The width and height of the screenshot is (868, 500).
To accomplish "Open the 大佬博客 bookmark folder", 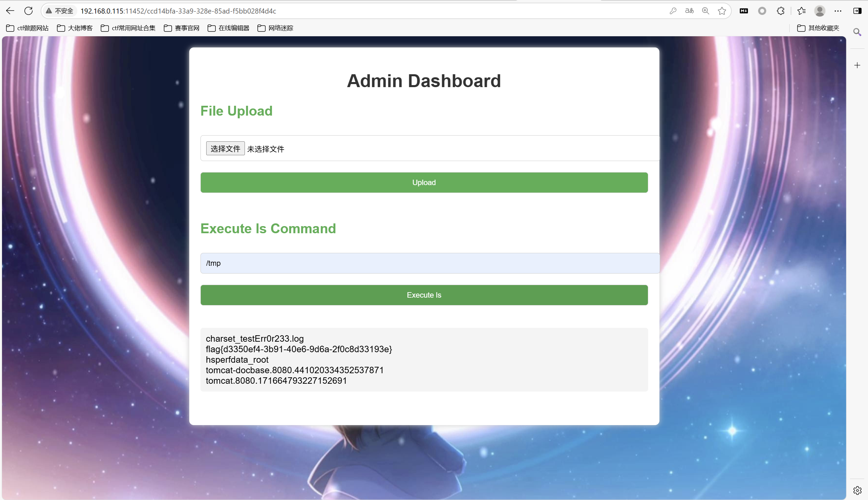I will [x=75, y=28].
